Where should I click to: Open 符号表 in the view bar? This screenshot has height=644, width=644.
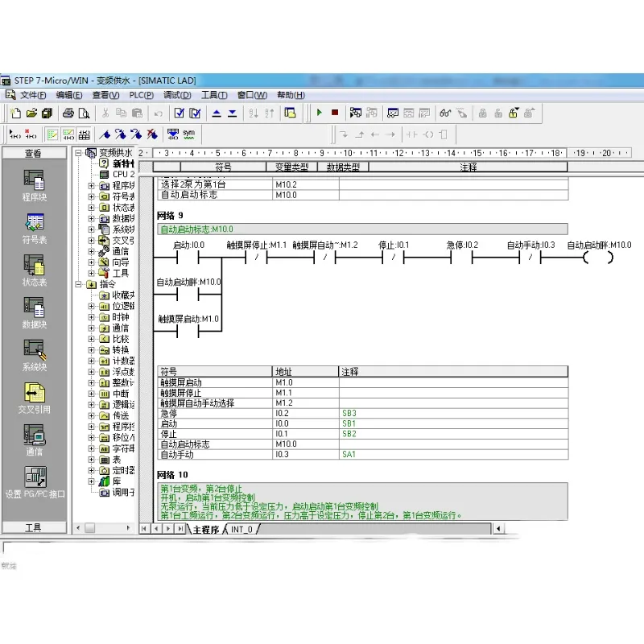tap(34, 229)
